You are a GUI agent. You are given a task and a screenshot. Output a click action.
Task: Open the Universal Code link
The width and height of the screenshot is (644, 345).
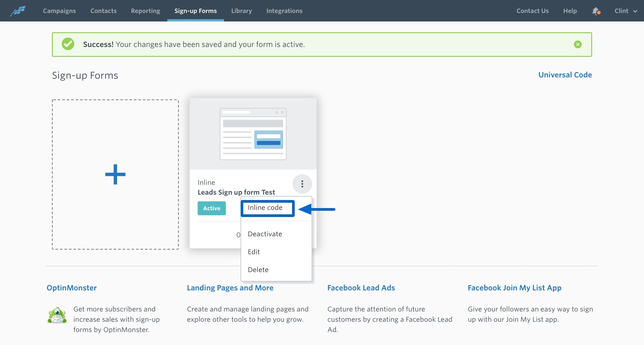tap(565, 75)
